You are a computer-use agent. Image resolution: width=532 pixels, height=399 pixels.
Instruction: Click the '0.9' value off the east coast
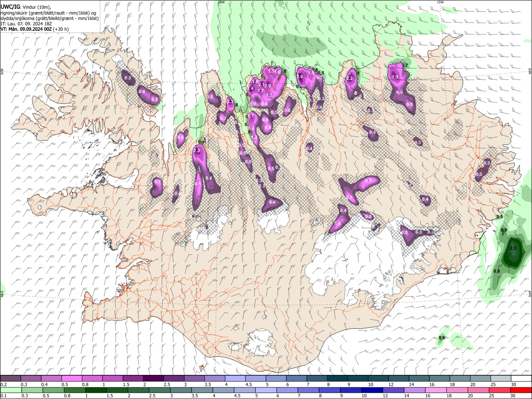[504, 230]
